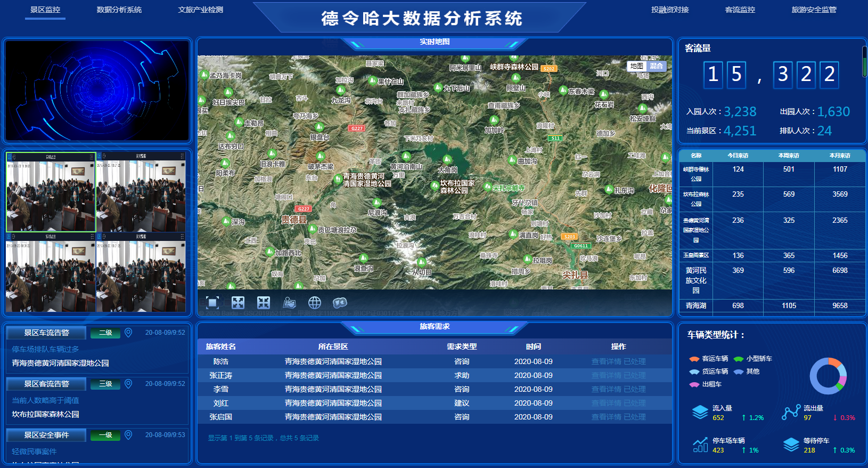The width and height of the screenshot is (868, 468).
Task: Click 青海贵德黄河清国家湿地公园 map marker label
Action: [x=367, y=180]
